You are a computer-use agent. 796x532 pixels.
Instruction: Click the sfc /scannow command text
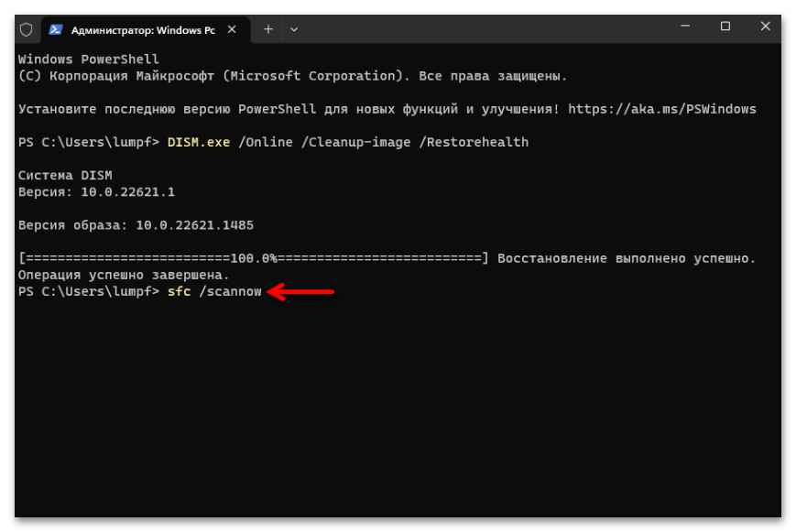coord(214,291)
